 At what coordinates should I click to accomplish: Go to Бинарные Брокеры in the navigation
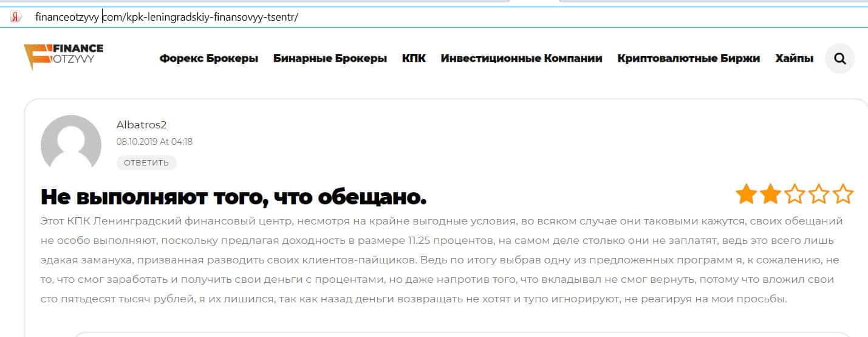pyautogui.click(x=330, y=58)
